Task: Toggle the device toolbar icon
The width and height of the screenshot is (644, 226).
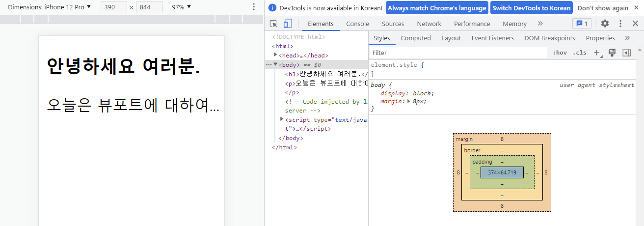Action: (x=288, y=24)
